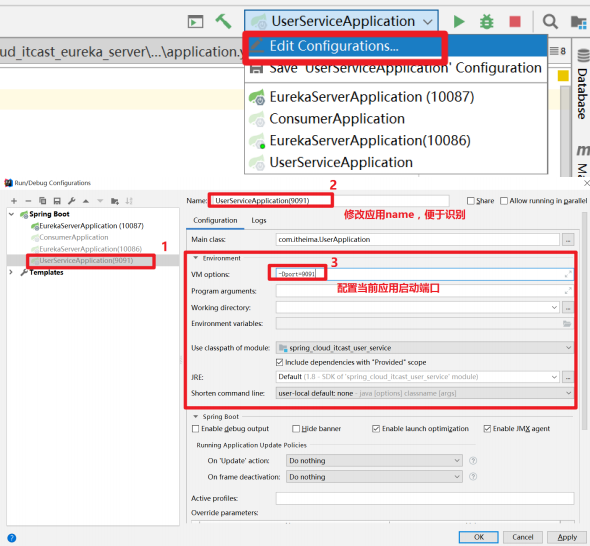Open the JRE dropdown
The width and height of the screenshot is (590, 546).
[x=554, y=377]
